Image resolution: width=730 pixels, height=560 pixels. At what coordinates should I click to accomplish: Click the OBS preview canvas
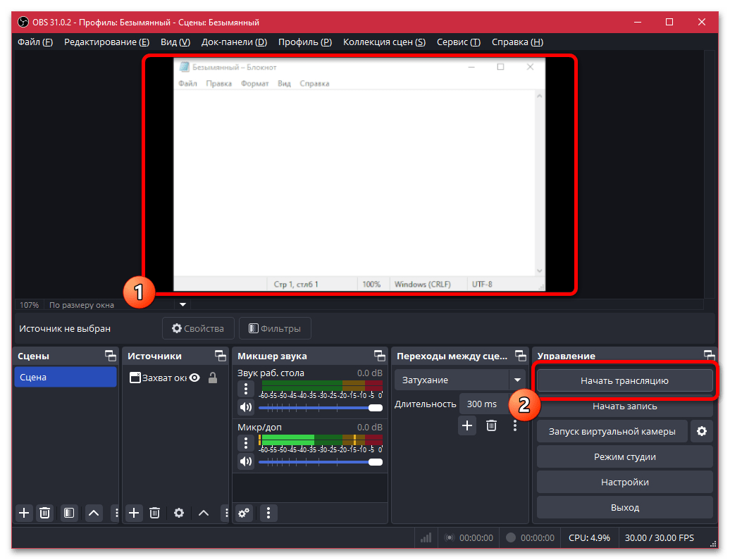[x=359, y=175]
